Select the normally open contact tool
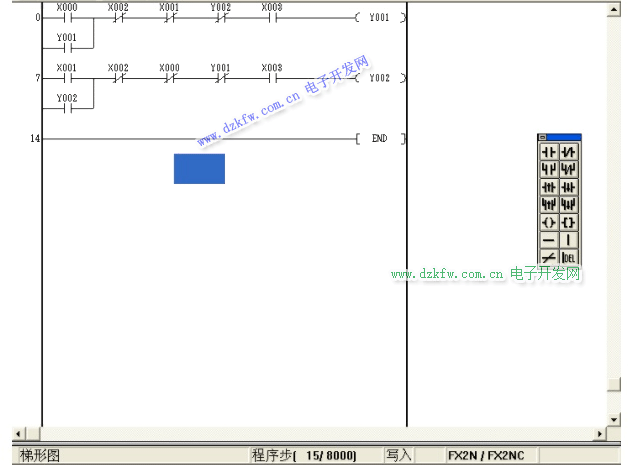The width and height of the screenshot is (628, 465). 549,151
